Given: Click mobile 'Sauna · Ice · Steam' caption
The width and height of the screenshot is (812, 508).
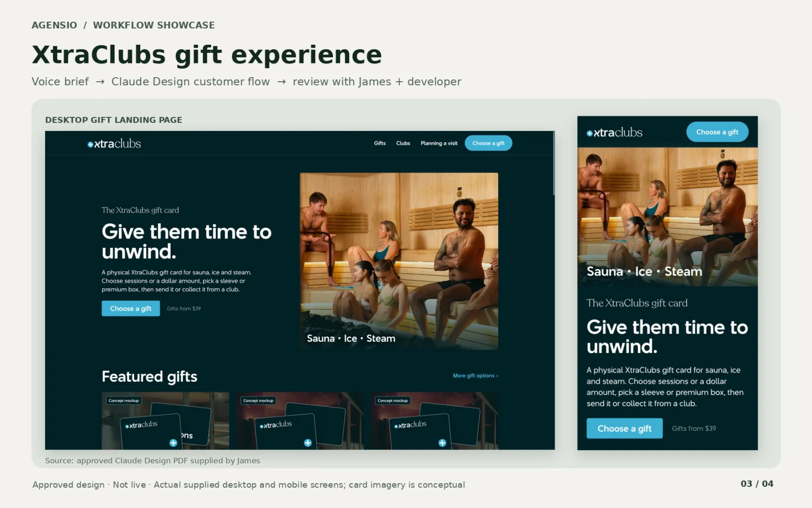Looking at the screenshot, I should [644, 272].
